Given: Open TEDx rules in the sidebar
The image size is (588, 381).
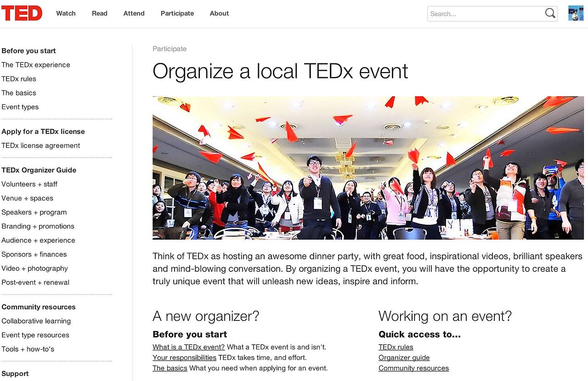Looking at the screenshot, I should tap(19, 79).
